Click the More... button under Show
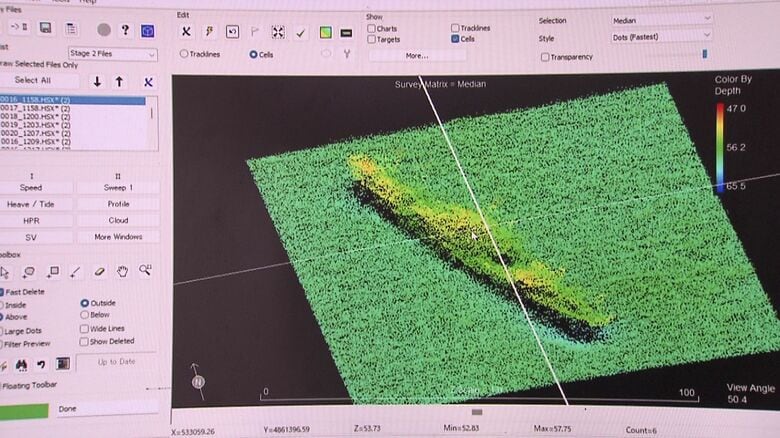780x438 pixels. point(417,56)
